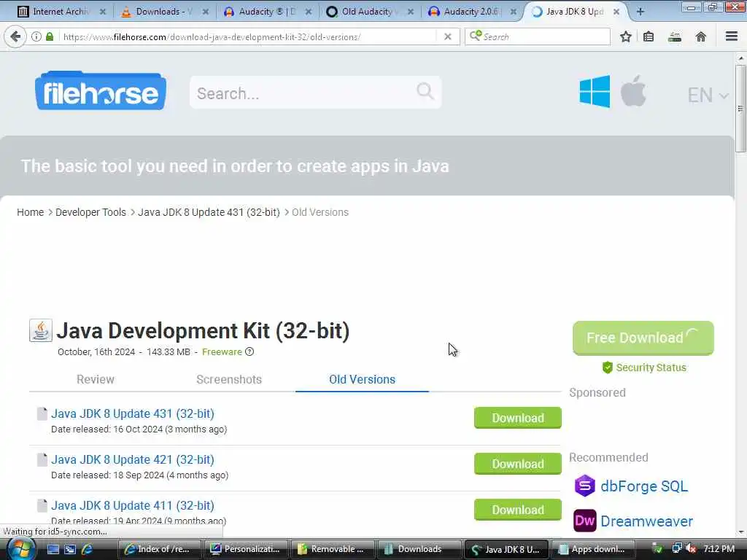Click the green padlock security icon
Screen dimensions: 747x560
[50, 36]
